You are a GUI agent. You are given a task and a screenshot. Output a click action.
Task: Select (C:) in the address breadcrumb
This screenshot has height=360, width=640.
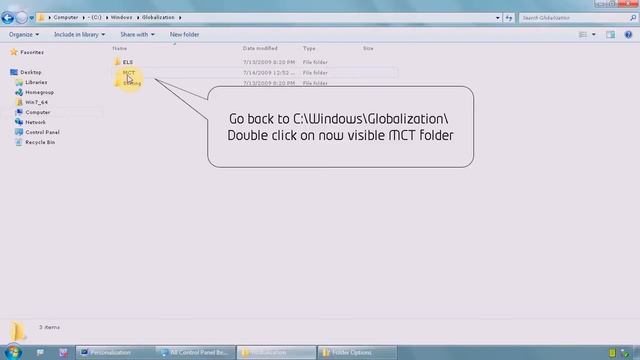tap(96, 18)
